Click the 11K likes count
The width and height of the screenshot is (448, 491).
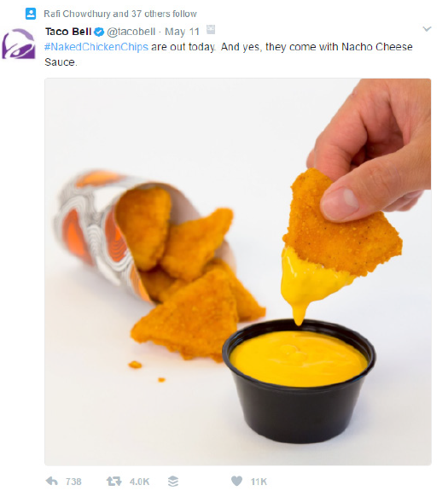(x=259, y=482)
